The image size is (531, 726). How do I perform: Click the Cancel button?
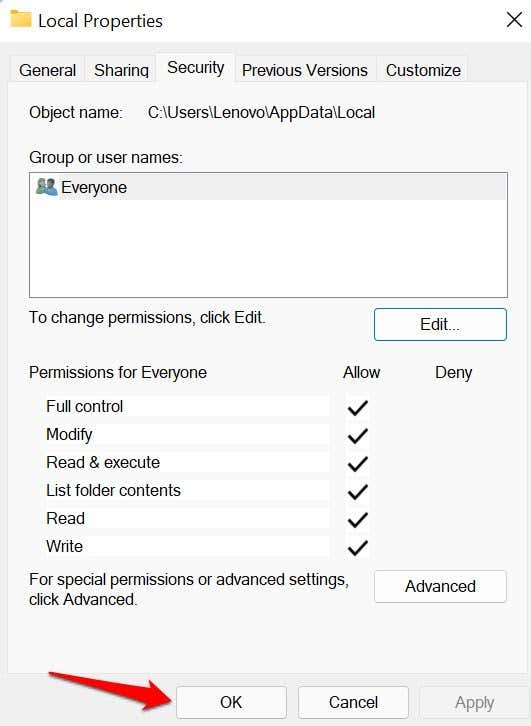(x=353, y=702)
